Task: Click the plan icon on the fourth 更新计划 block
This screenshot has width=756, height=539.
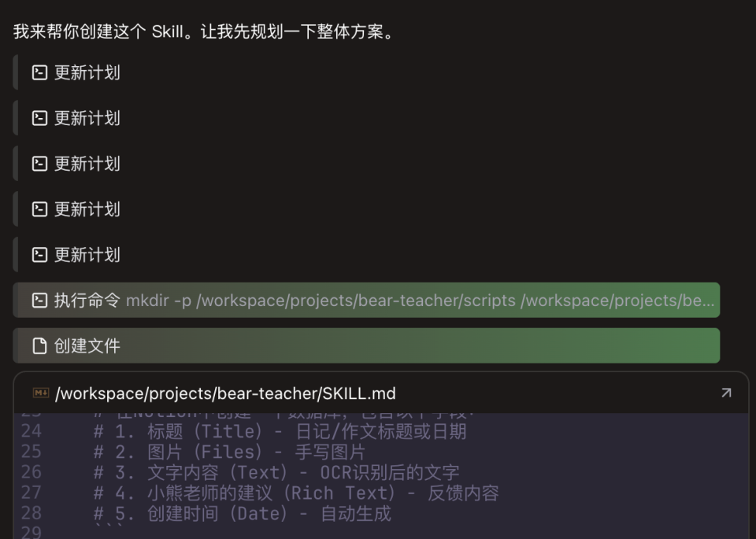Action: pyautogui.click(x=39, y=209)
